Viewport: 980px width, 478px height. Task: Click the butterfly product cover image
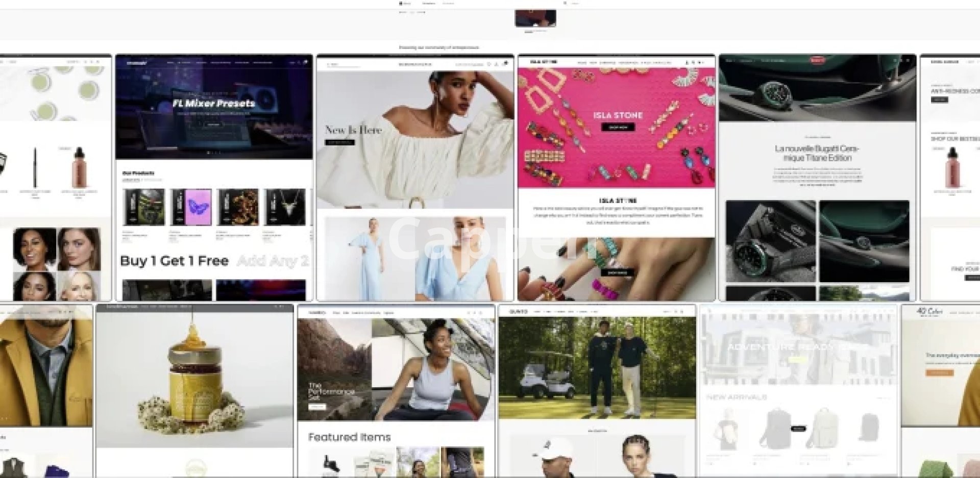191,207
